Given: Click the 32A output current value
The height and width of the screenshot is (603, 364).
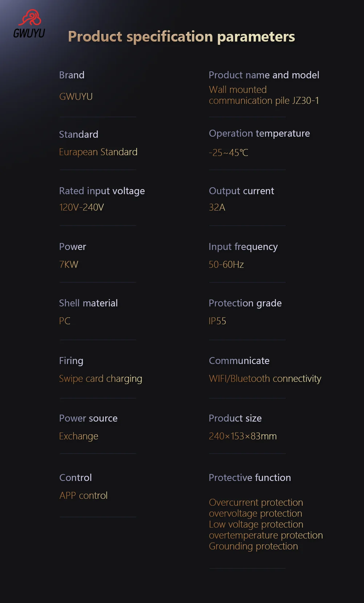Looking at the screenshot, I should pos(217,207).
